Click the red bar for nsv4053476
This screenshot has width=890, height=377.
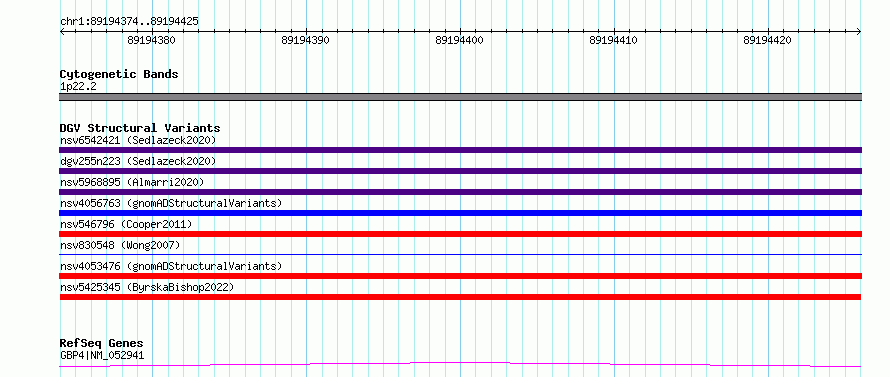460,276
